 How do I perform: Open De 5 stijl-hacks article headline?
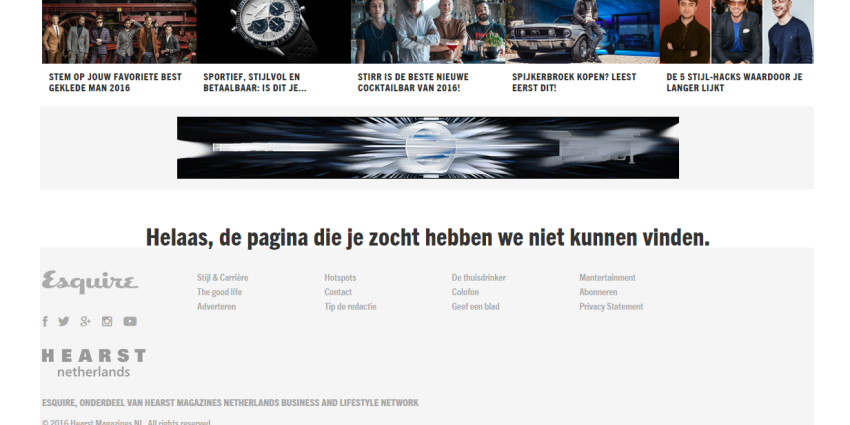[734, 82]
